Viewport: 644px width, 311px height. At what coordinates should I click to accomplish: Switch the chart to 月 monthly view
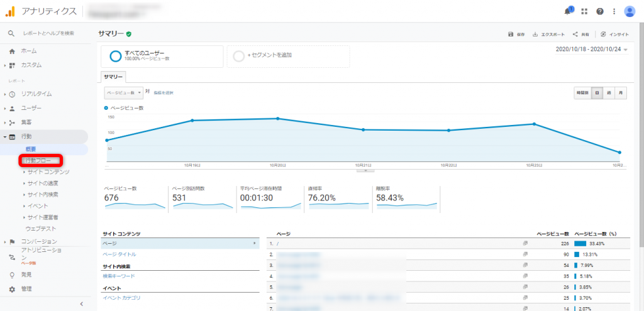(621, 93)
